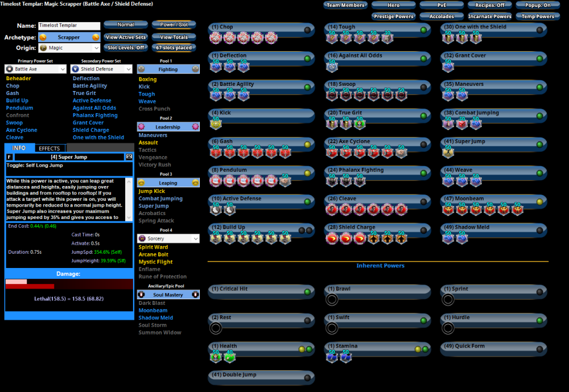The image size is (569, 392).
Task: Click the empty enhancement slot under Brawl
Action: point(332,299)
